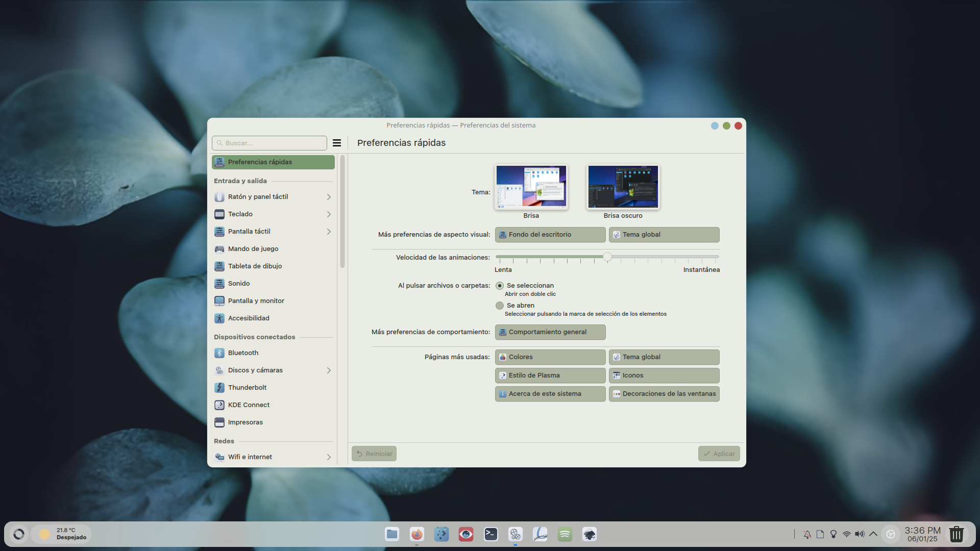The image size is (980, 551).
Task: Launch Inkscape from the taskbar
Action: point(590,534)
